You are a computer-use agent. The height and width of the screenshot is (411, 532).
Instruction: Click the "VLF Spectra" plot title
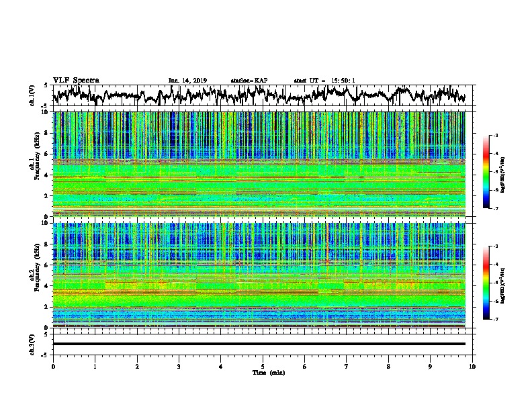pyautogui.click(x=76, y=81)
